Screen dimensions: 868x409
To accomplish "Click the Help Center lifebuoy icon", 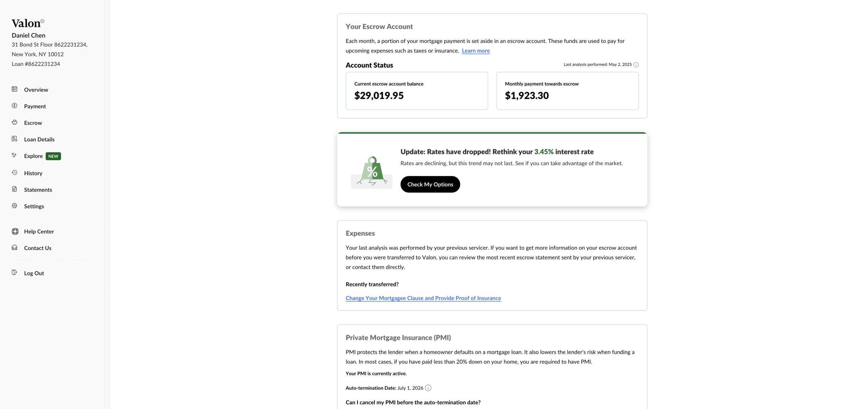I will coord(15,231).
